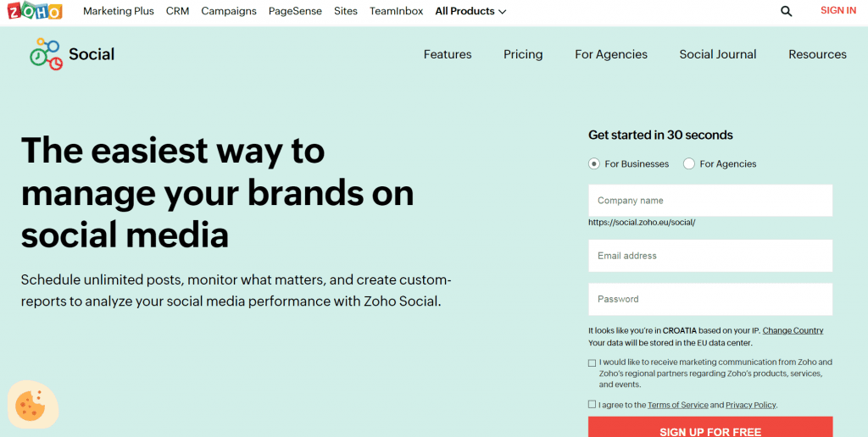
Task: Focus the Company name field
Action: coord(710,201)
